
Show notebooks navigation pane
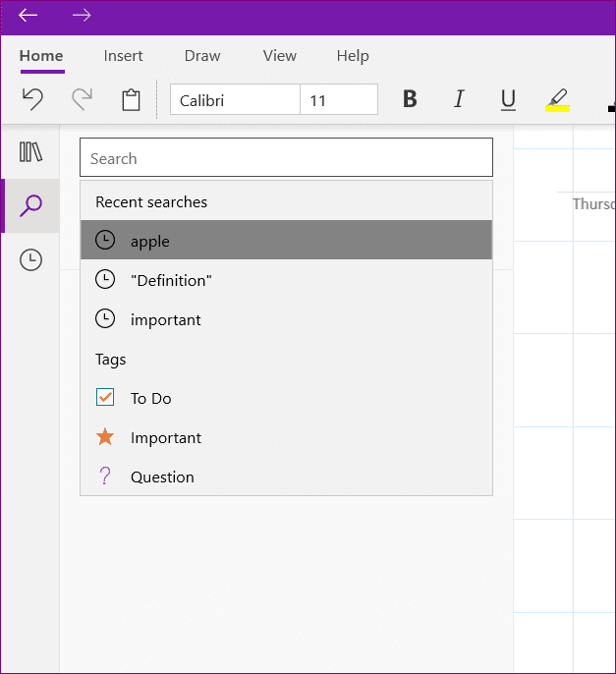click(30, 151)
